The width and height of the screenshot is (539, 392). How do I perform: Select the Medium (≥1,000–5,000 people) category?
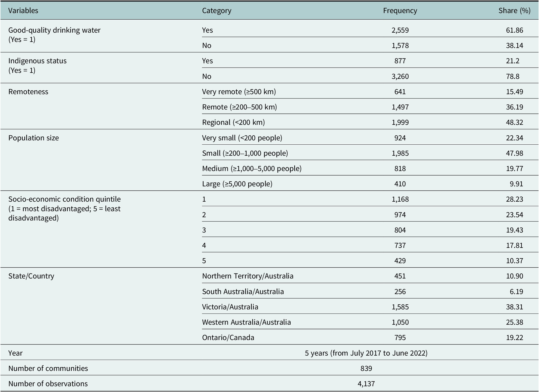point(252,169)
